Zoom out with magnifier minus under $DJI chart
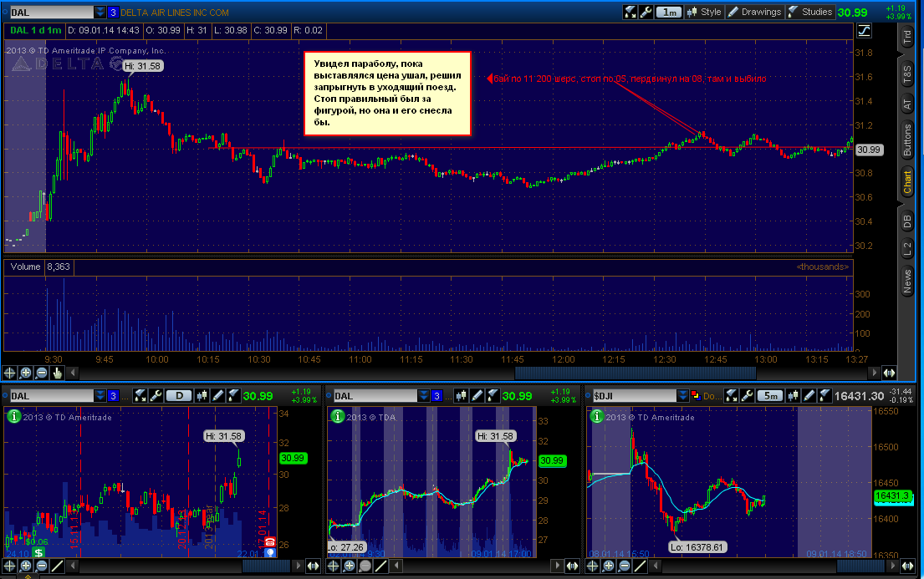The height and width of the screenshot is (579, 924). pyautogui.click(x=624, y=566)
